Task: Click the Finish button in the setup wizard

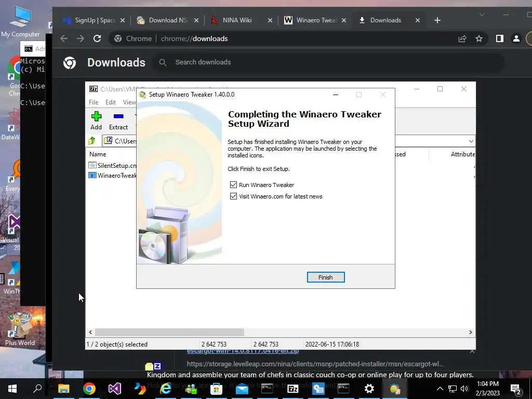Action: coord(325,277)
